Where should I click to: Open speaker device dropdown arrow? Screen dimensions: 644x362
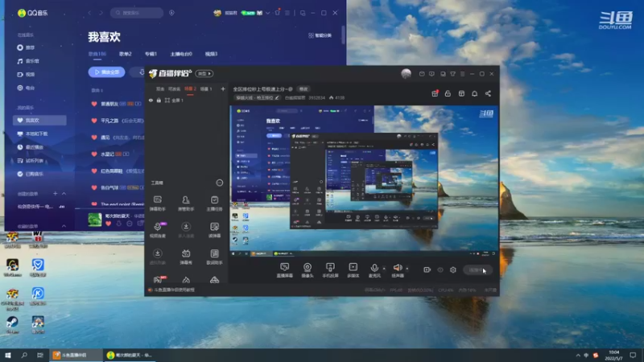click(x=407, y=269)
